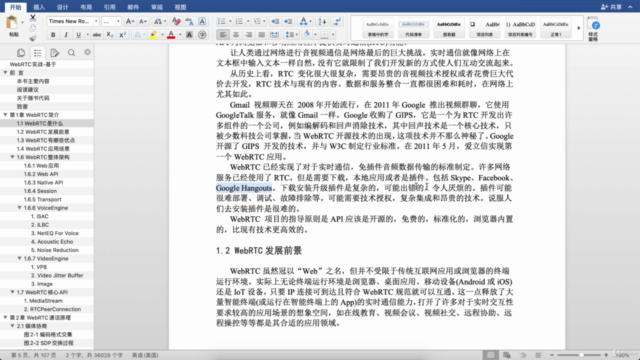Click the 英语(美国) language status entry
The width and height of the screenshot is (640, 360).
[145, 355]
